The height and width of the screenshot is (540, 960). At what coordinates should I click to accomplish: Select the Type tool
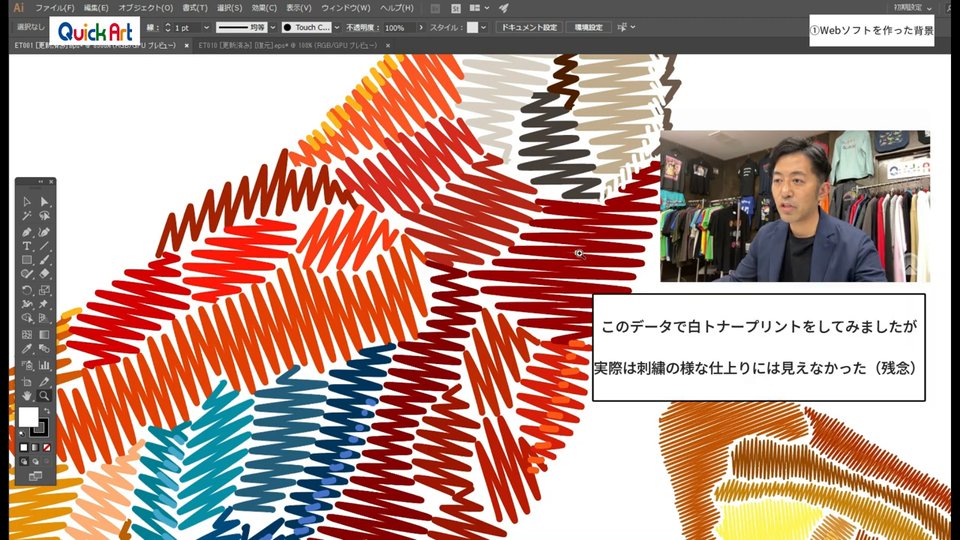pyautogui.click(x=27, y=246)
